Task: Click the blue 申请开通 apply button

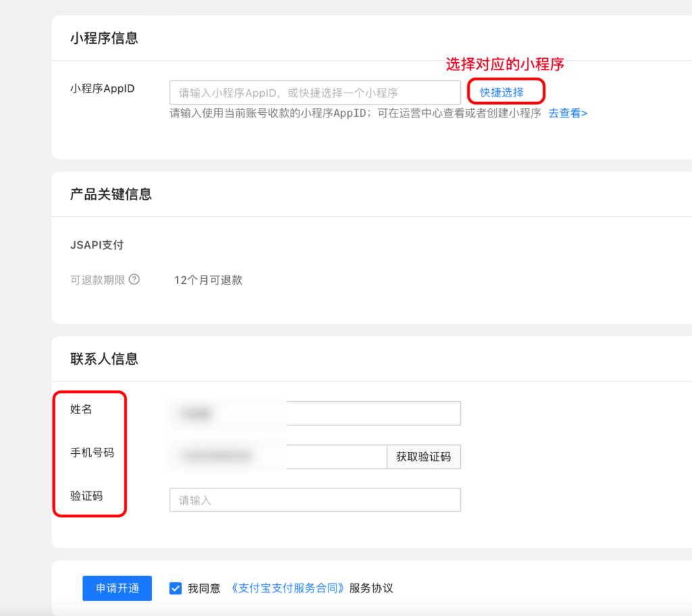Action: (x=117, y=588)
